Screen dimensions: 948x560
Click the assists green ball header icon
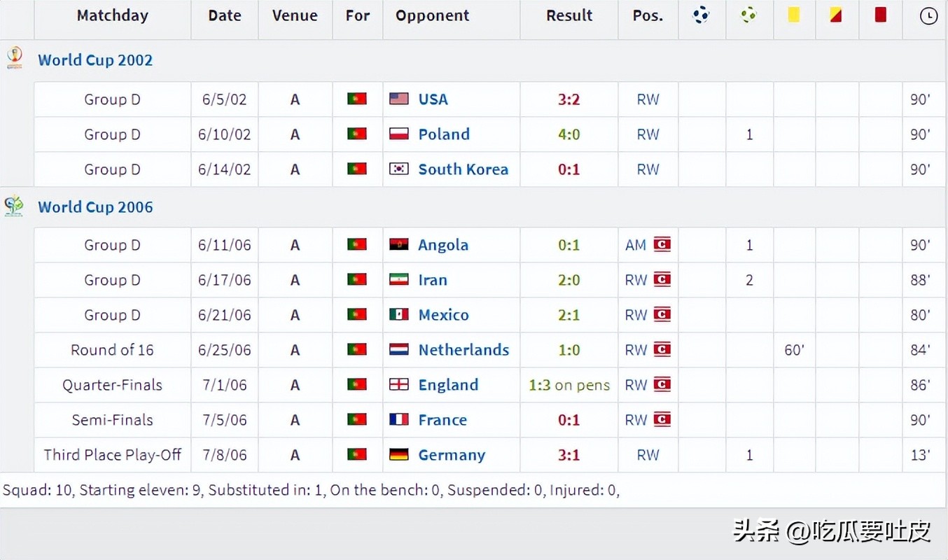point(748,15)
